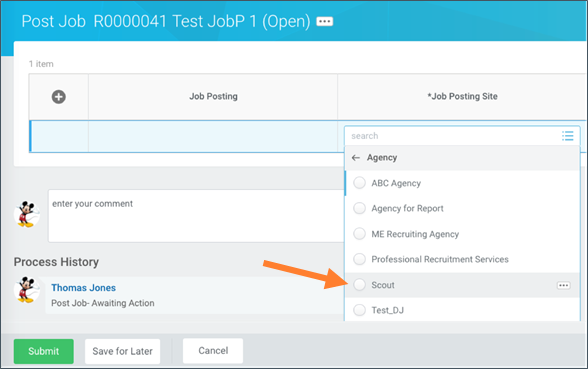This screenshot has width=588, height=369.
Task: Select the Scout agency radio button
Action: (x=359, y=285)
